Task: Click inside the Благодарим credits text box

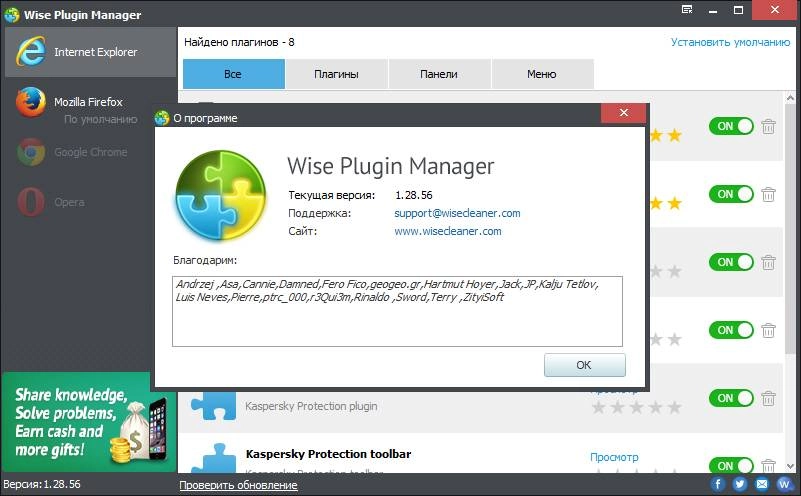Action: coord(397,311)
